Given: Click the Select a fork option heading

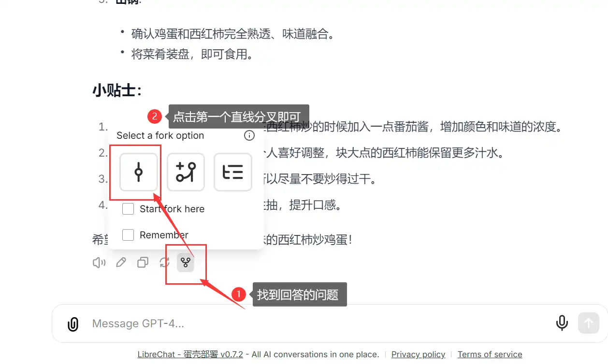Looking at the screenshot, I should pos(160,135).
